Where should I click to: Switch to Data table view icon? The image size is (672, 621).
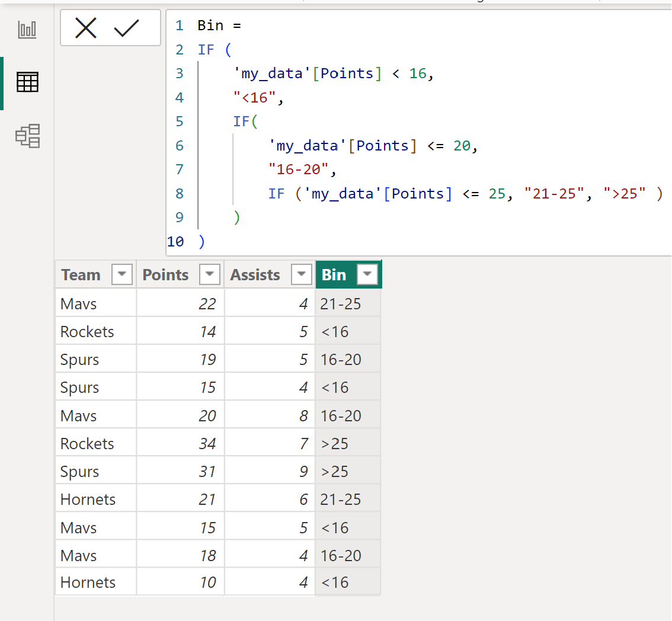coord(27,82)
